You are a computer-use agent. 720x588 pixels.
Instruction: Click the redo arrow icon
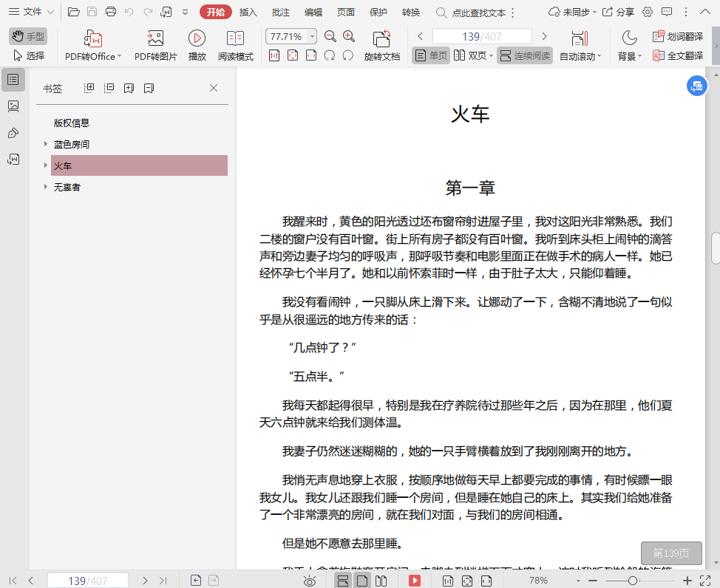coord(147,12)
